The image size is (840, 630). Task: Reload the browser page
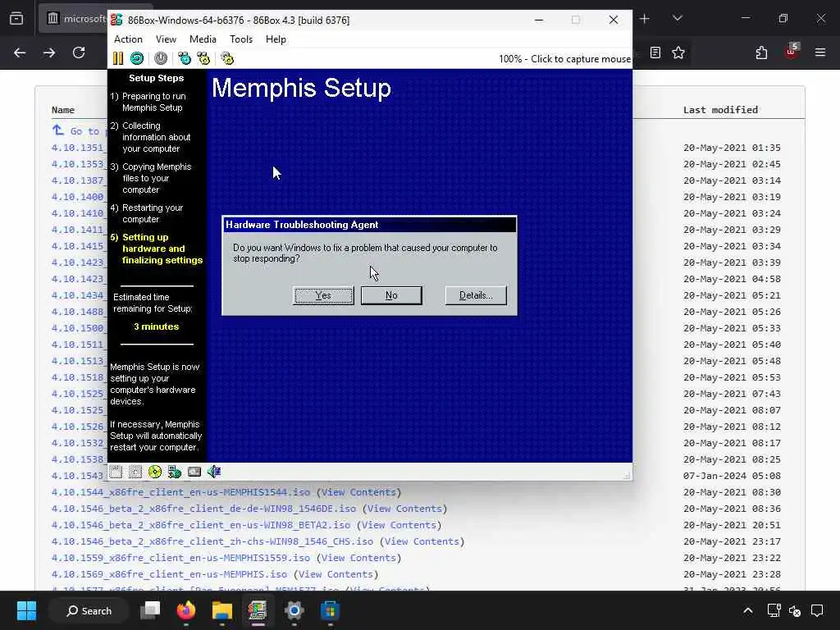(79, 52)
